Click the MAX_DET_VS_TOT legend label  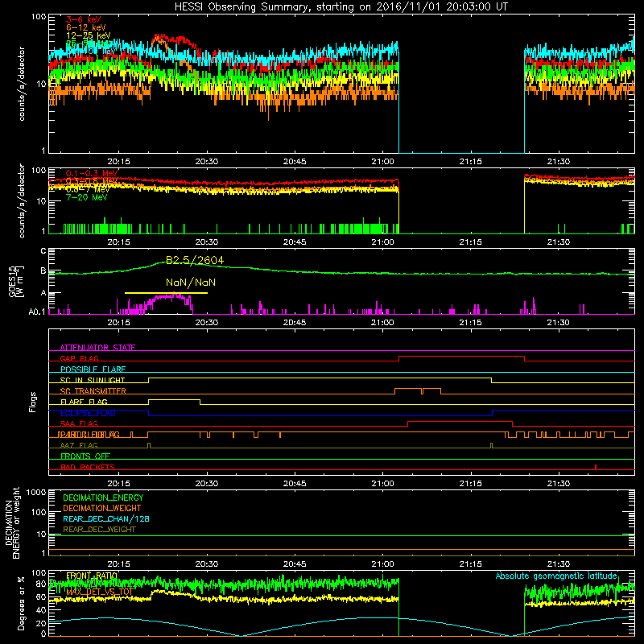click(x=99, y=592)
